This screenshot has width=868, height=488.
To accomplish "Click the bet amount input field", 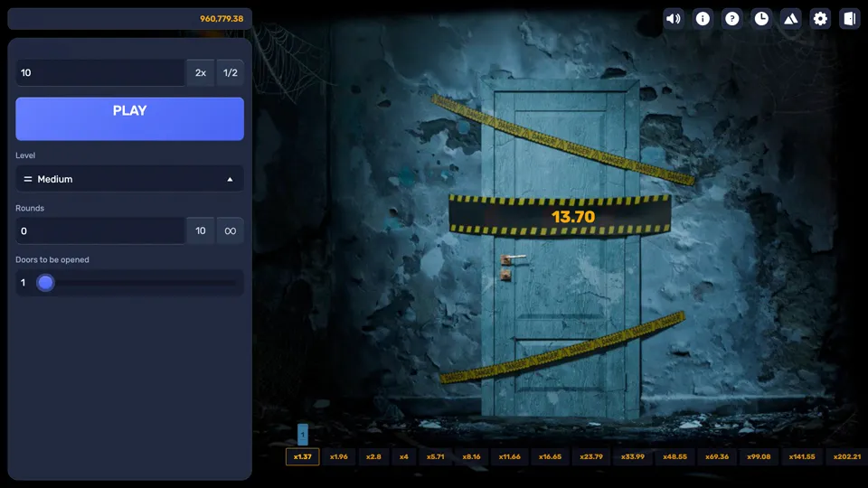I will click(100, 72).
